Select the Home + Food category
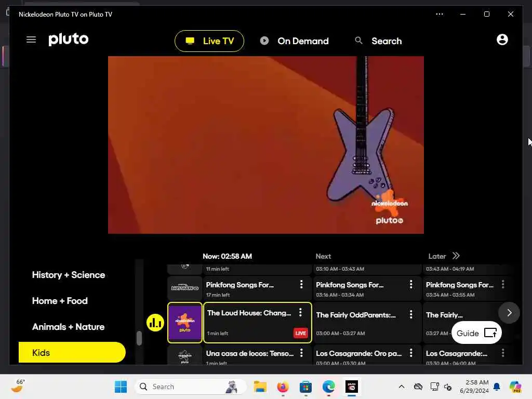This screenshot has height=399, width=532. click(60, 301)
